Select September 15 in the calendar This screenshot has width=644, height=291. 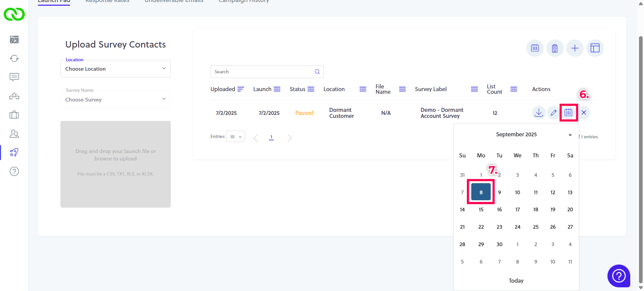[481, 210]
